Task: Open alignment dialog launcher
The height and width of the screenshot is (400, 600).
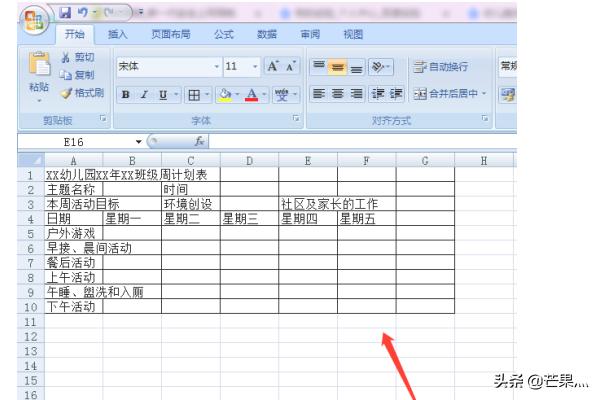Action: [x=484, y=119]
